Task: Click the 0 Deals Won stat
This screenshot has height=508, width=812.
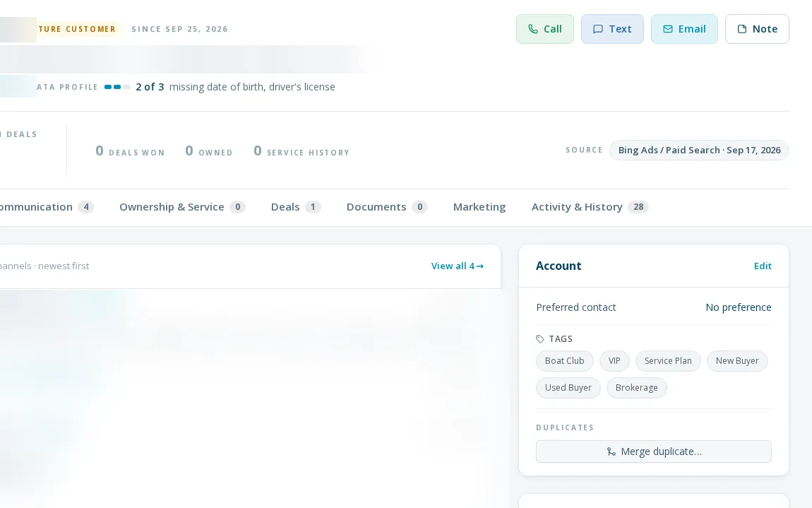Action: pyautogui.click(x=130, y=150)
